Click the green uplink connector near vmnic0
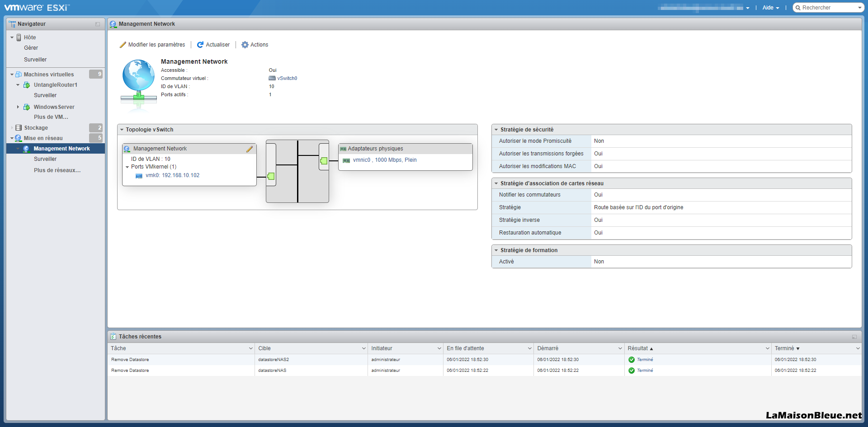868x427 pixels. (324, 160)
